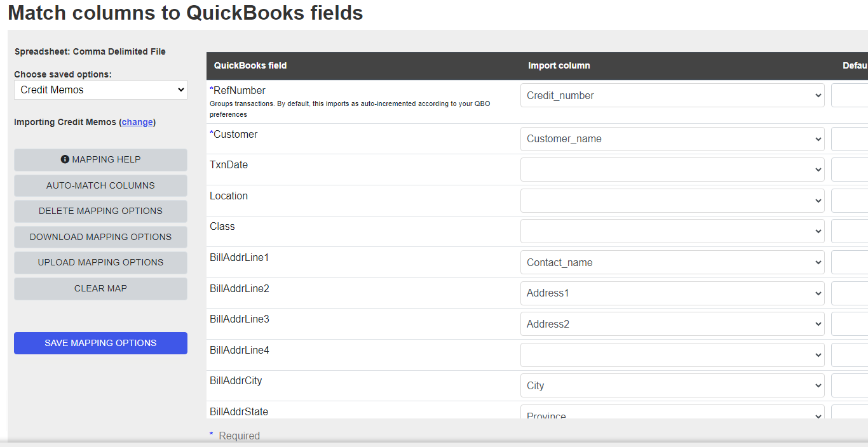Open Class import column dropdown

pyautogui.click(x=672, y=231)
